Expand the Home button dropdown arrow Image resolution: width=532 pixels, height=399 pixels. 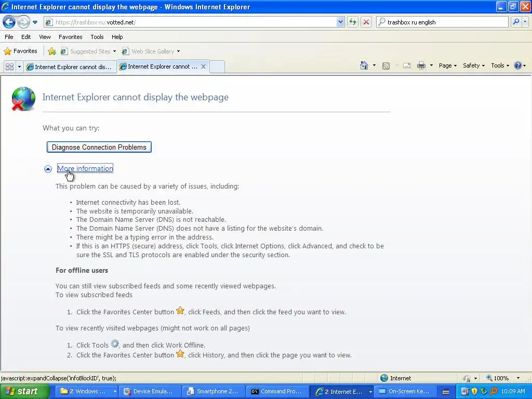click(x=374, y=65)
